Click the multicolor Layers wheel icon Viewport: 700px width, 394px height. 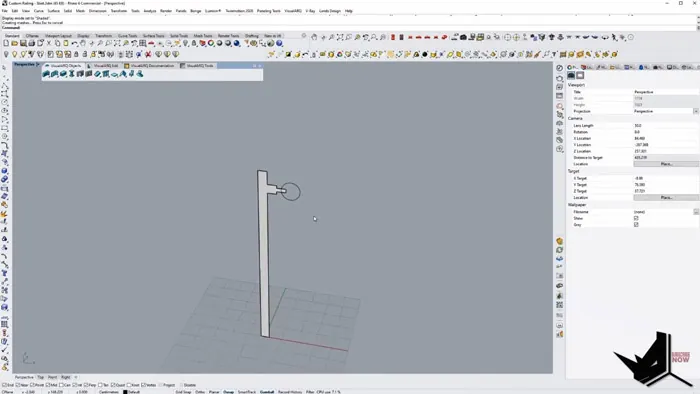pos(211,43)
